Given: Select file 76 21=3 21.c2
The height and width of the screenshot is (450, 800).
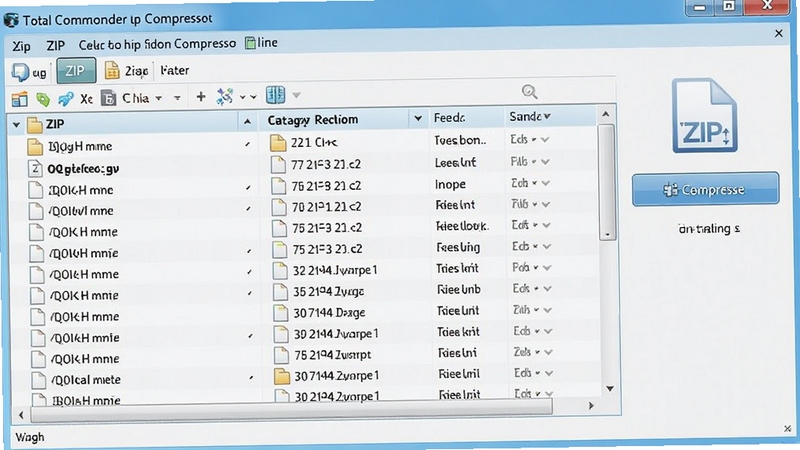Looking at the screenshot, I should pyautogui.click(x=327, y=186).
